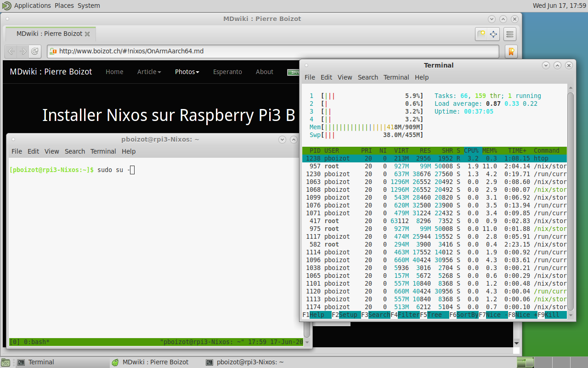Screen dimensions: 588x368
Task: Click the PID column header in htop
Action: pyautogui.click(x=315, y=151)
